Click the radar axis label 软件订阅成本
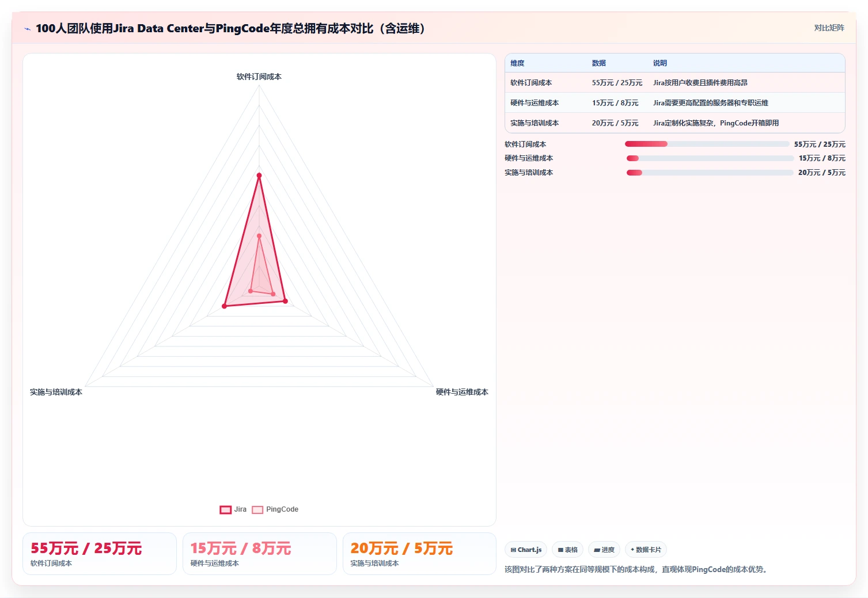The height and width of the screenshot is (598, 868). tap(259, 77)
